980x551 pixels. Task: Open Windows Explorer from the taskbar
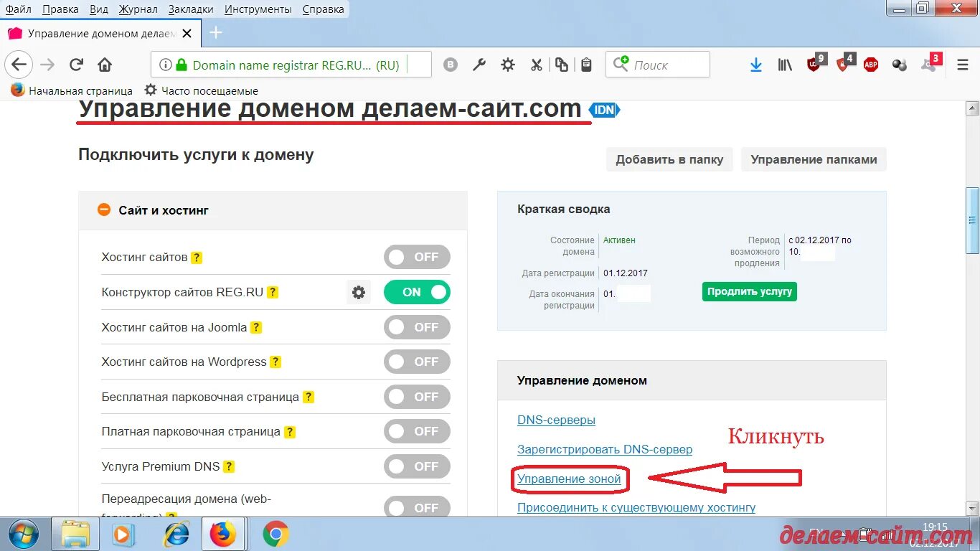(75, 534)
